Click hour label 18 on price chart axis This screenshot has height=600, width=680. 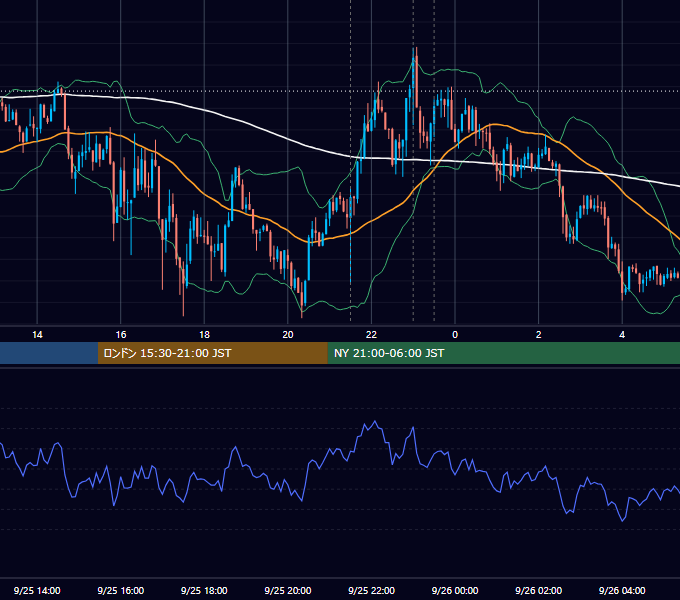point(204,335)
